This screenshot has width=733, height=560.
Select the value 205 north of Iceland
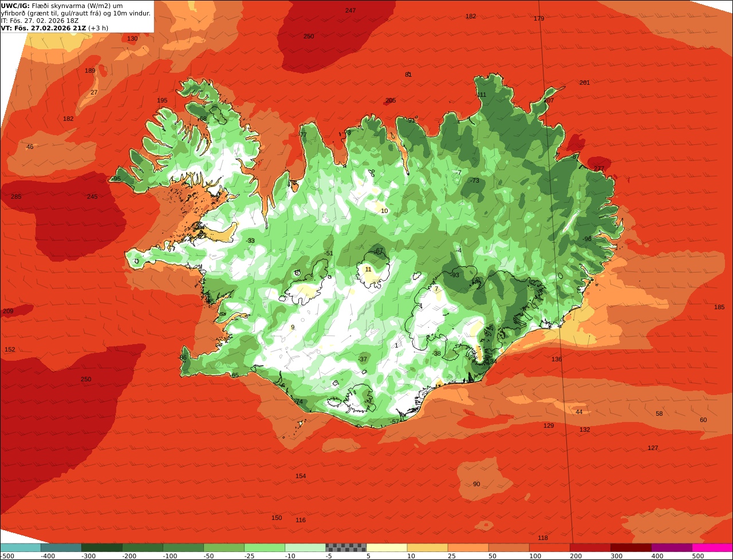(x=391, y=100)
